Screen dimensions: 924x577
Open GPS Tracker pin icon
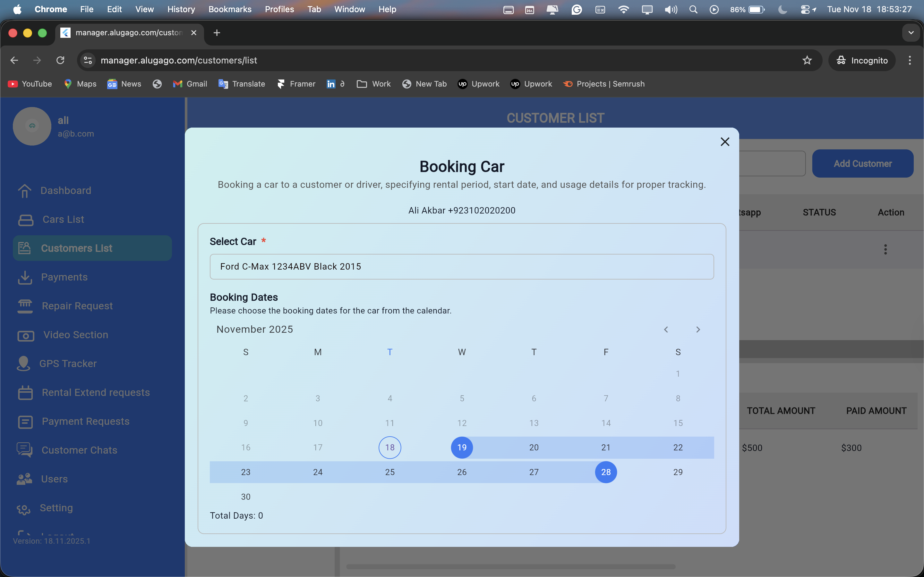pyautogui.click(x=24, y=364)
